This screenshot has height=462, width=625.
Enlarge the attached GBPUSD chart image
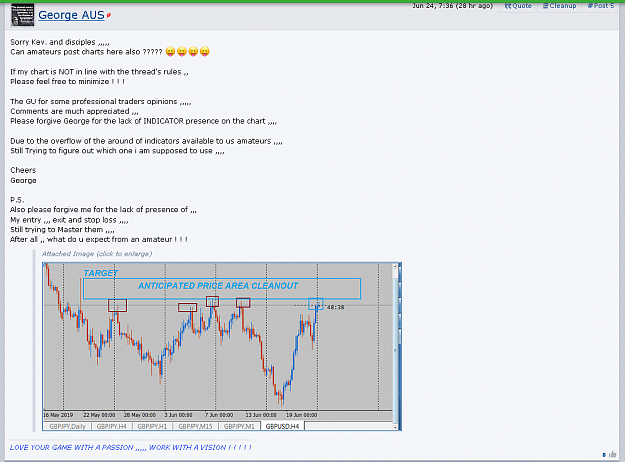point(222,346)
